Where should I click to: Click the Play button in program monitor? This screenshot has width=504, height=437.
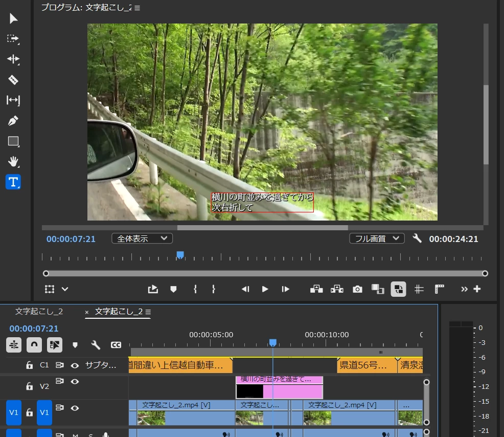point(265,289)
